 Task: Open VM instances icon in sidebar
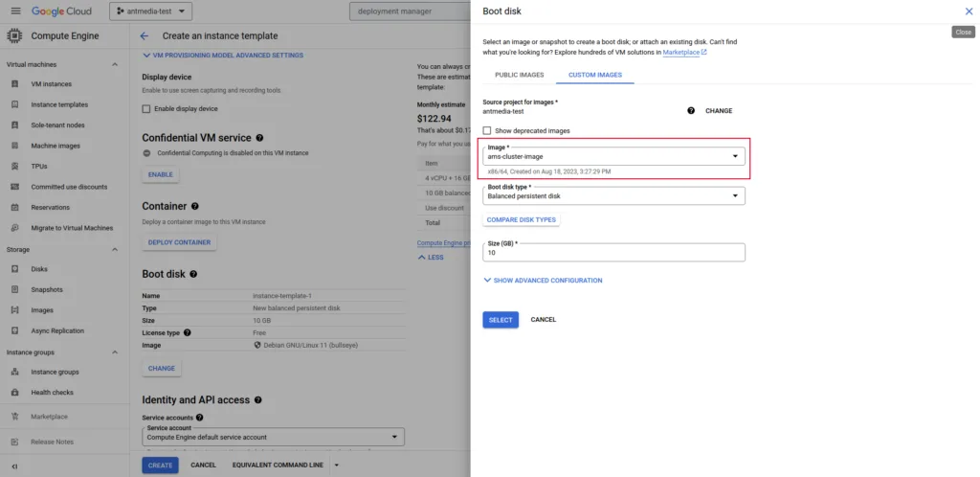pyautogui.click(x=15, y=83)
